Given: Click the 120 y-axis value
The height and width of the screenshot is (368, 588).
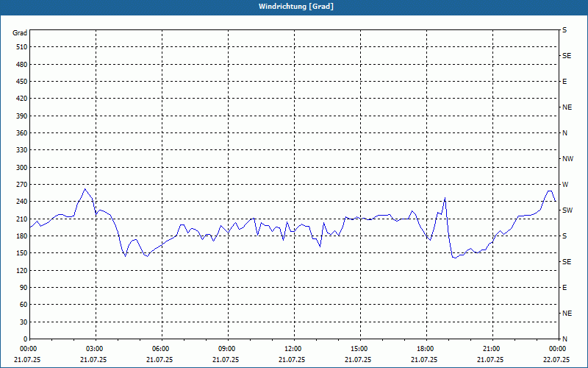Looking at the screenshot, I should click(x=22, y=270).
